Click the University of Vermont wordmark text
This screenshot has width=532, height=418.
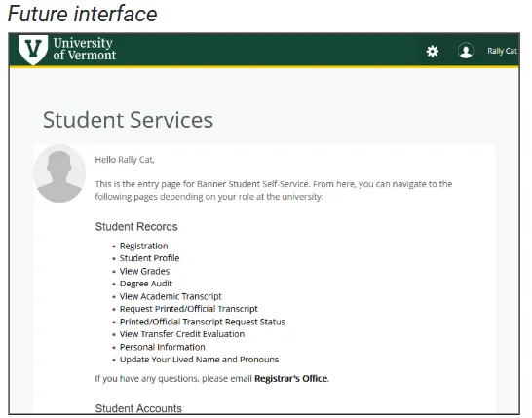pyautogui.click(x=85, y=49)
